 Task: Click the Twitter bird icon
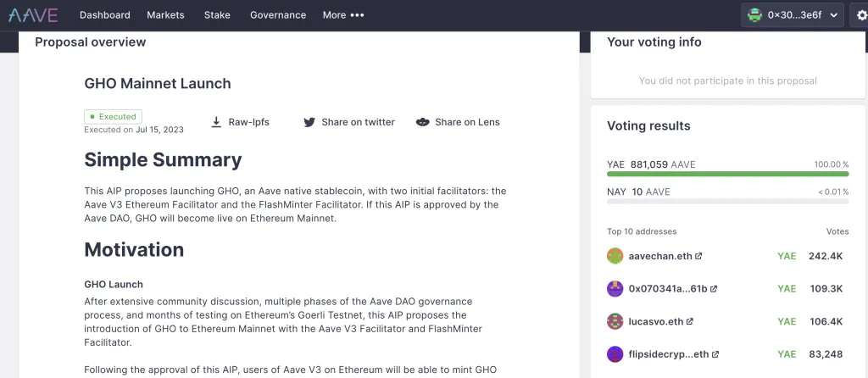tap(309, 122)
